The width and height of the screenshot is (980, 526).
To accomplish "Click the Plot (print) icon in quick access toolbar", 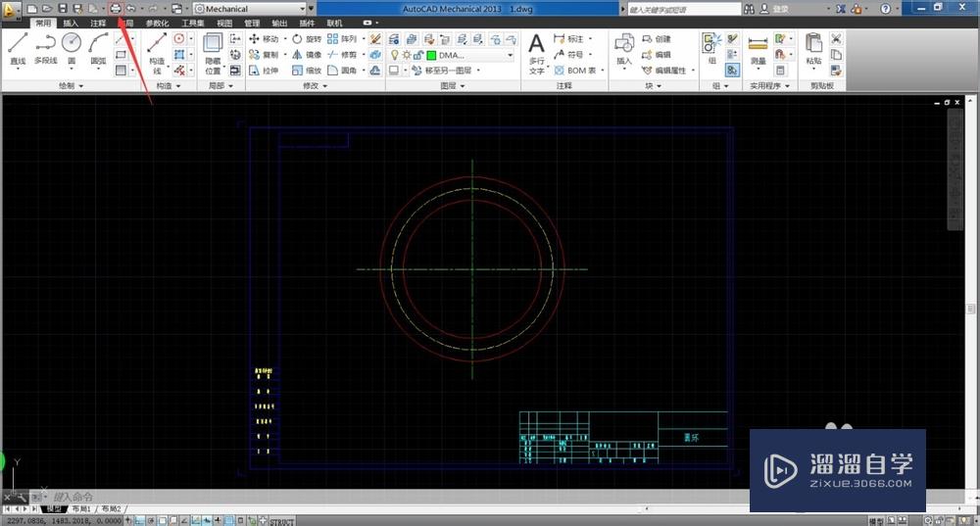I will (115, 8).
